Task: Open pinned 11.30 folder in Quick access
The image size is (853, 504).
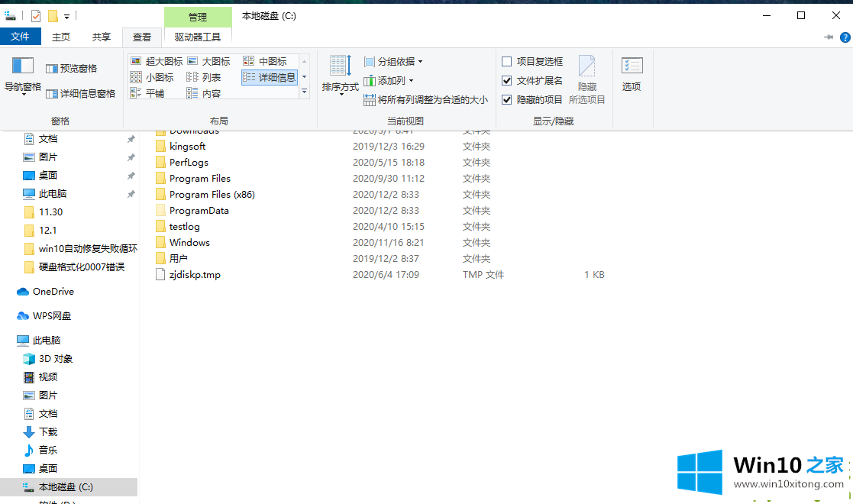Action: pos(50,212)
